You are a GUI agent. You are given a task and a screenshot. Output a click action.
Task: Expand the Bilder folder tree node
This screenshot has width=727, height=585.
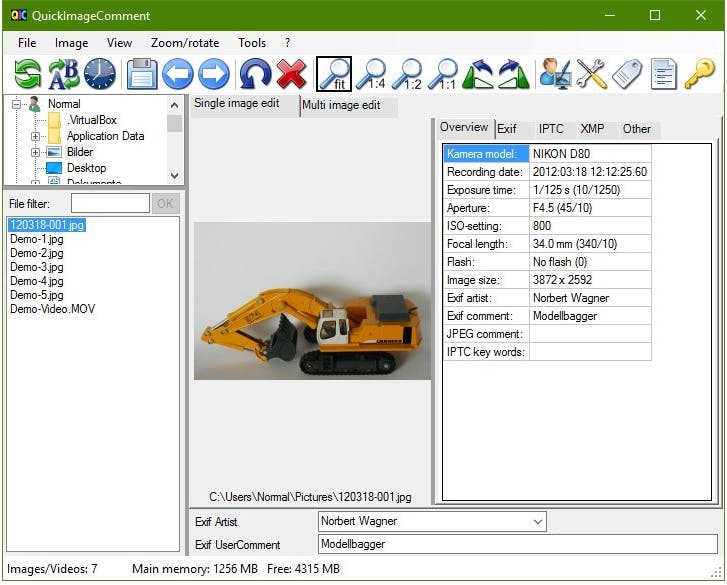(x=35, y=152)
